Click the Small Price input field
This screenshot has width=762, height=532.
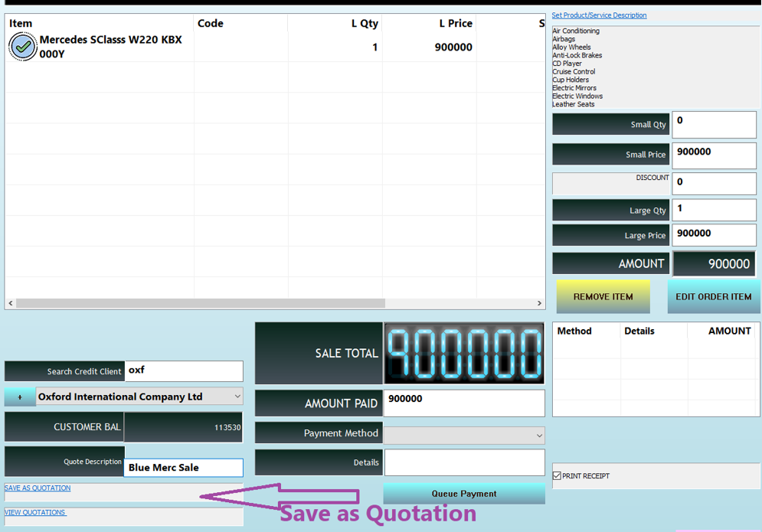click(714, 155)
